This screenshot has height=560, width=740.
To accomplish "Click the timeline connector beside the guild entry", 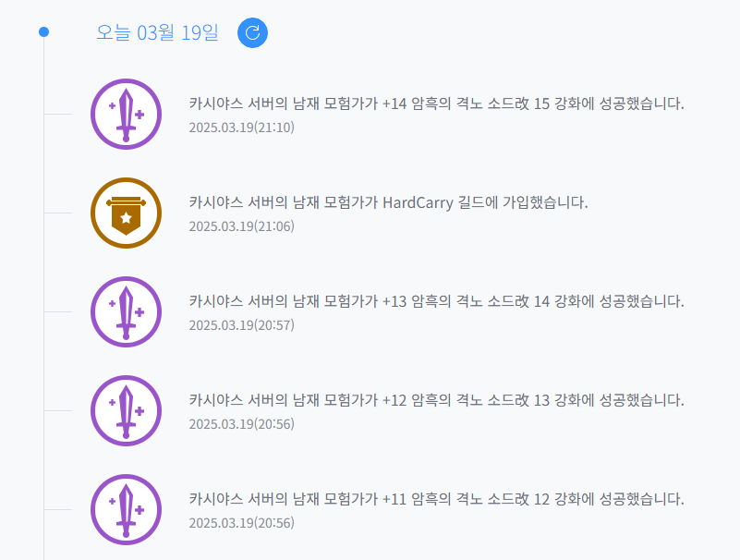I will (x=58, y=213).
